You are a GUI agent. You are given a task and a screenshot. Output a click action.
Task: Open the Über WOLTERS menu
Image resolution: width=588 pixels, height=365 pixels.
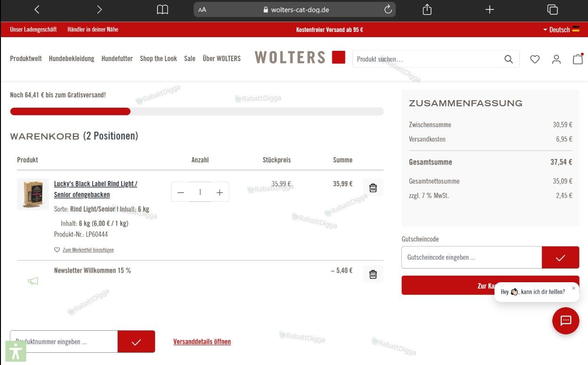coord(221,58)
